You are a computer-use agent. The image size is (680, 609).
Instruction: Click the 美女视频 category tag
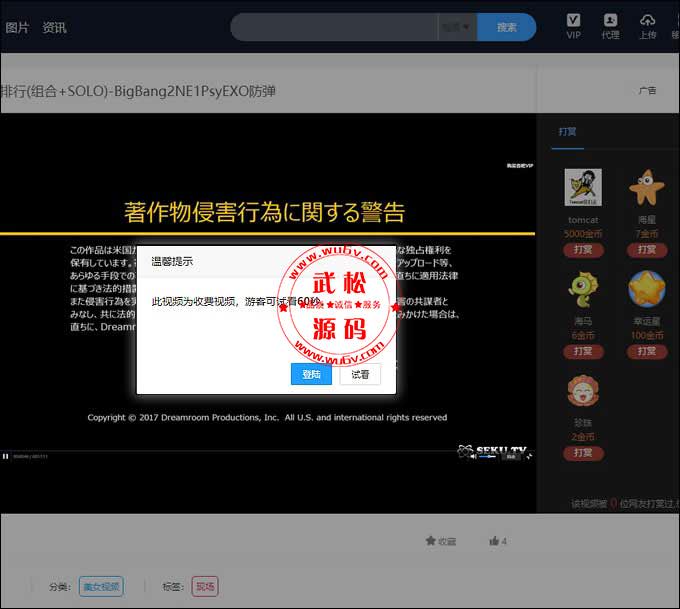101,586
